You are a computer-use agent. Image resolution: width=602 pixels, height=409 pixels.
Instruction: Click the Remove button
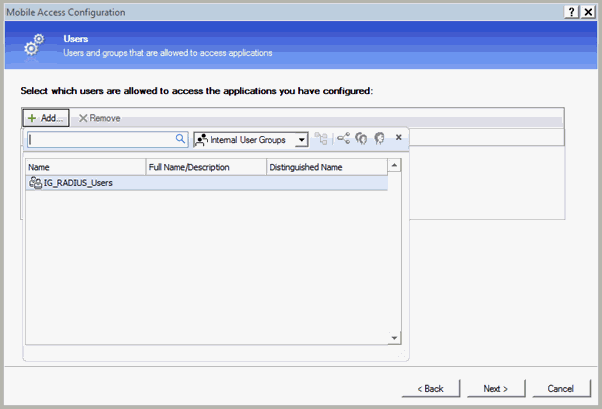point(99,118)
